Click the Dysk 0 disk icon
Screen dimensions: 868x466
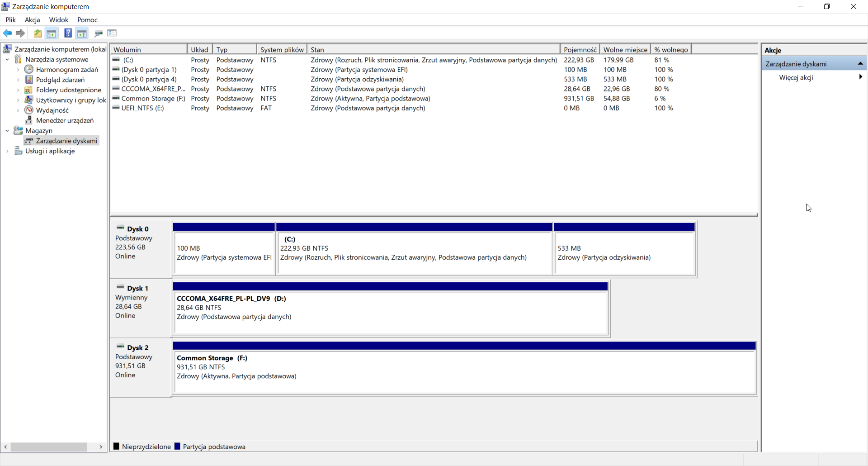coord(120,228)
